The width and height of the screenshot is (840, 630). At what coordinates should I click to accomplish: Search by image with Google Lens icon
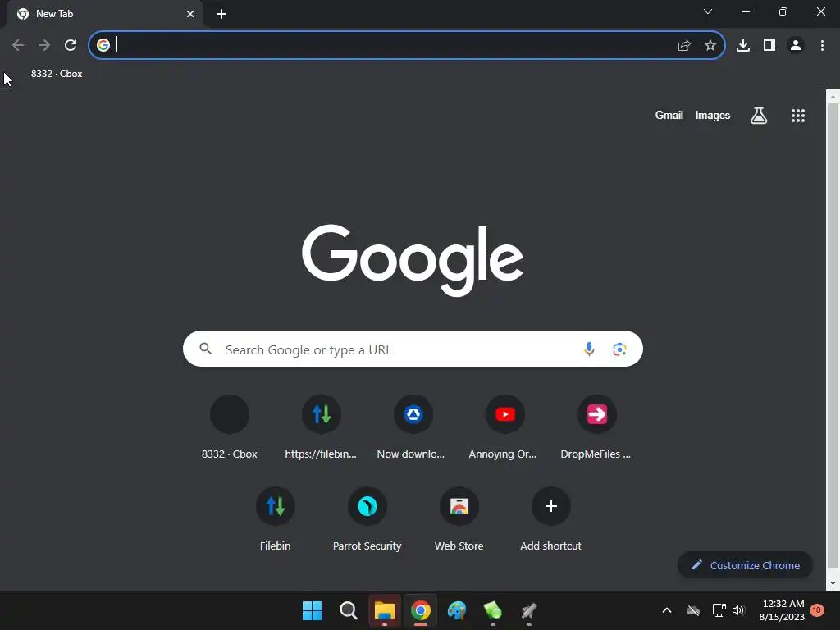[620, 349]
